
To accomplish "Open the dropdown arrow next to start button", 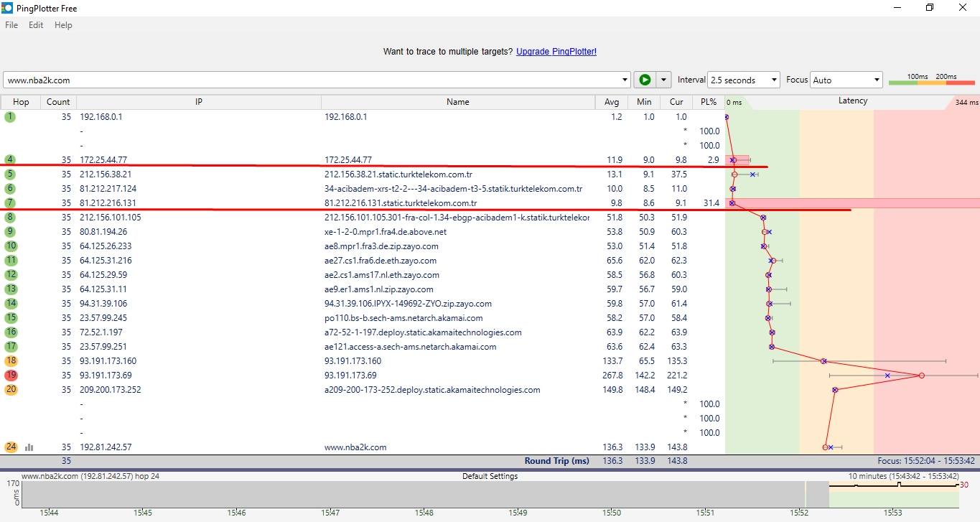I will (664, 80).
